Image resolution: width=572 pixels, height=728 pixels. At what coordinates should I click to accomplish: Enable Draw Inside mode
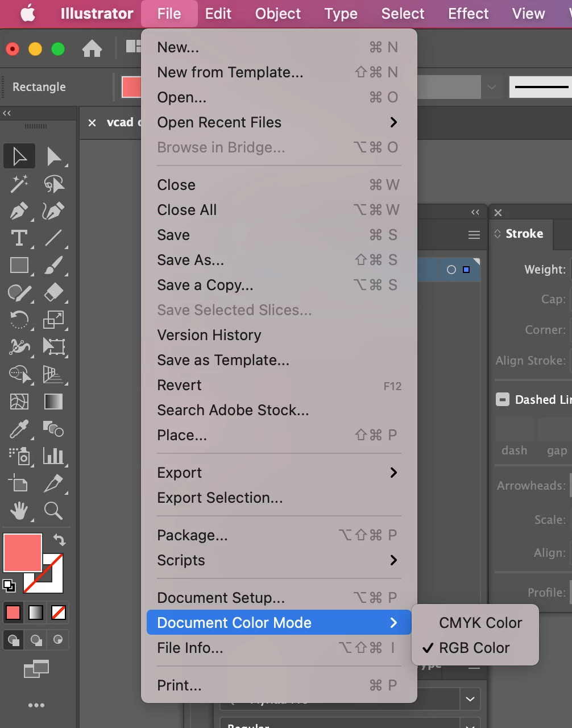57,640
